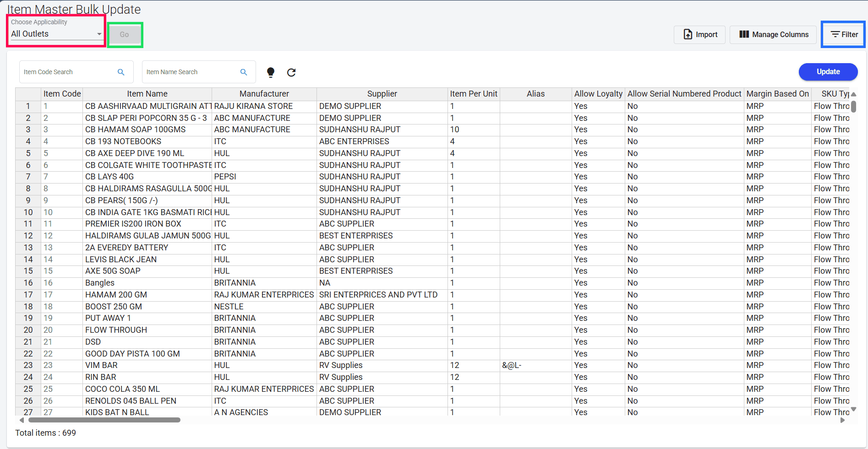
Task: Click the lightbulb tips icon
Action: click(x=271, y=72)
